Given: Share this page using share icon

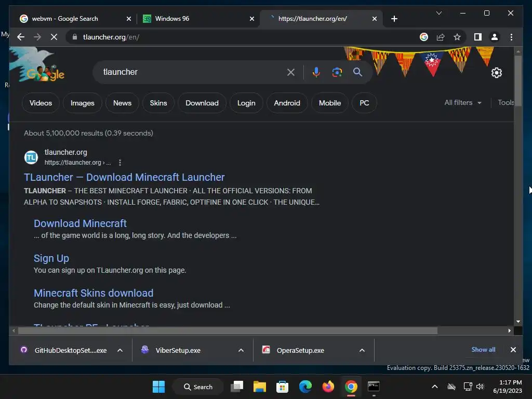Looking at the screenshot, I should click(441, 37).
